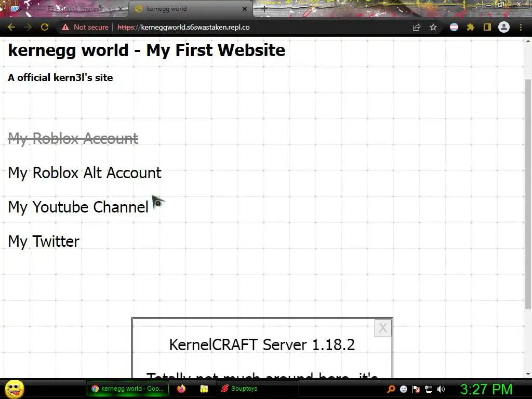Open the Extensions puzzle piece menu
The height and width of the screenshot is (399, 532).
coord(471,27)
